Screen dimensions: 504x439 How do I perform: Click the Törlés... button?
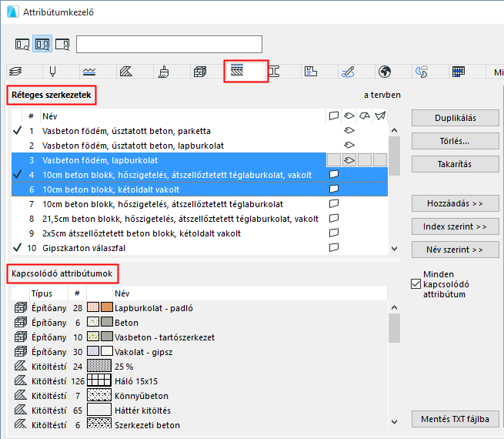click(x=456, y=141)
